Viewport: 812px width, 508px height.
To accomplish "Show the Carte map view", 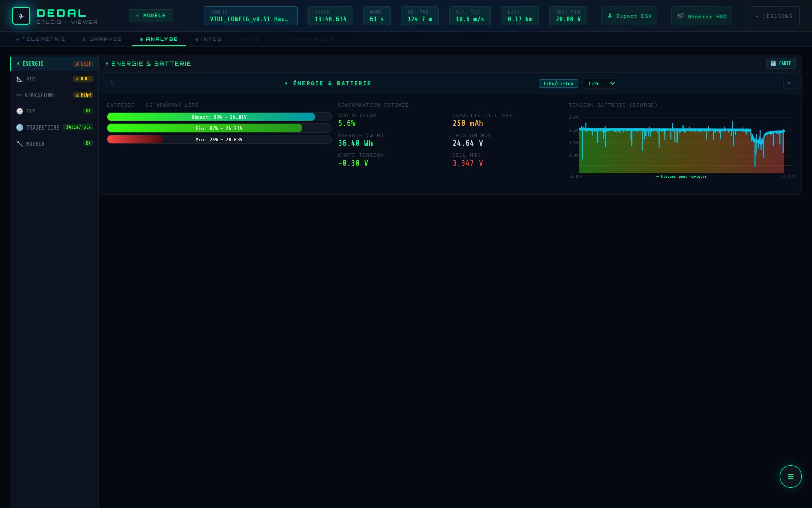I will [x=781, y=63].
